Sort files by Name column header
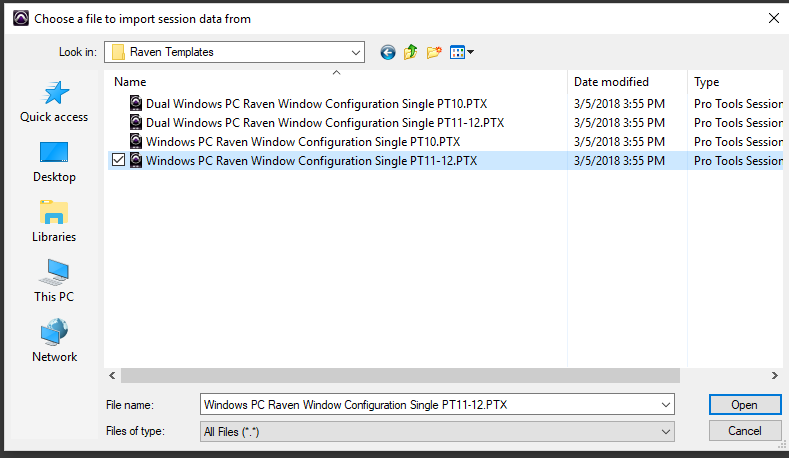 (130, 82)
